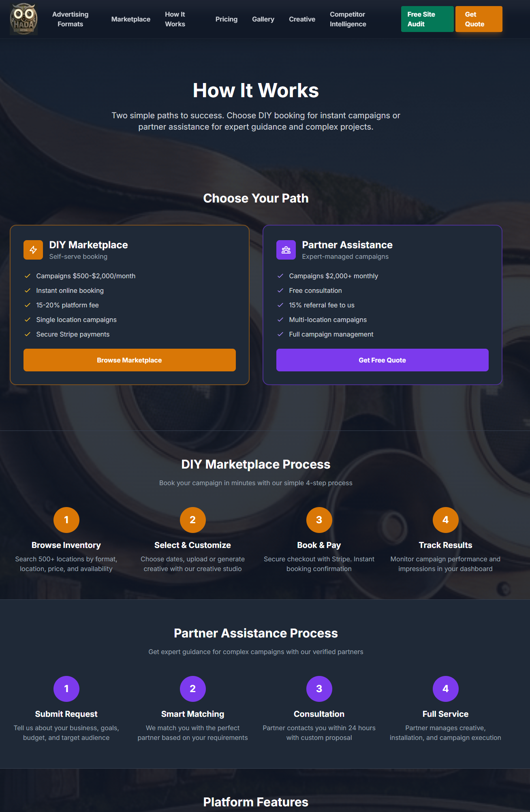
Task: Click orange step 4 circle above Track Results
Action: (x=446, y=520)
